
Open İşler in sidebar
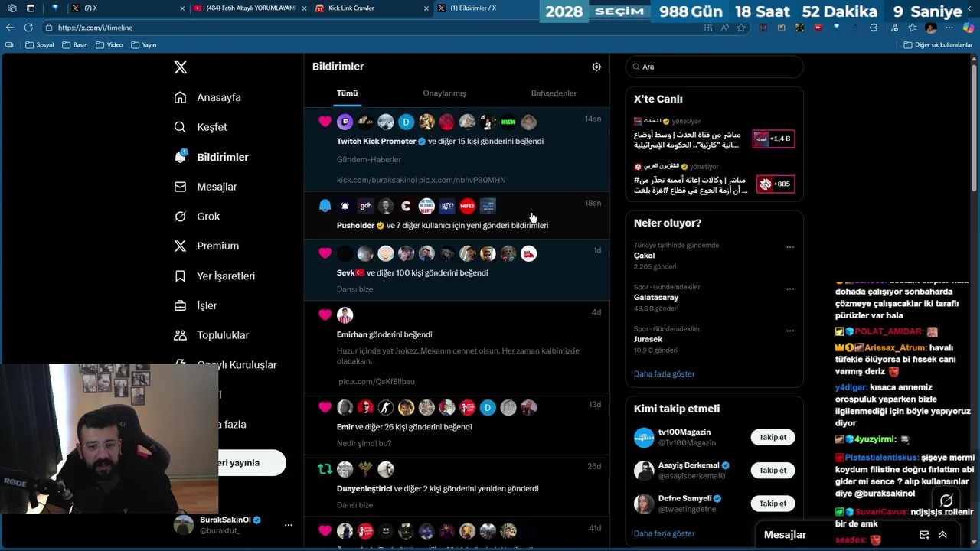(196, 305)
